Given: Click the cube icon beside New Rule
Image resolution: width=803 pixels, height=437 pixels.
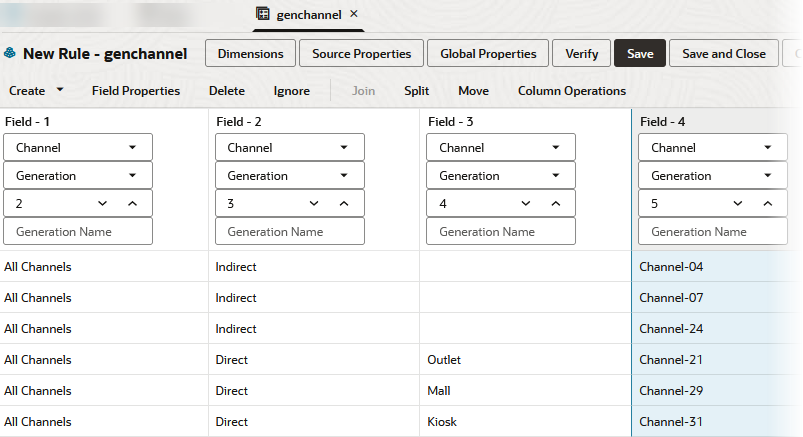Looking at the screenshot, I should [10, 54].
